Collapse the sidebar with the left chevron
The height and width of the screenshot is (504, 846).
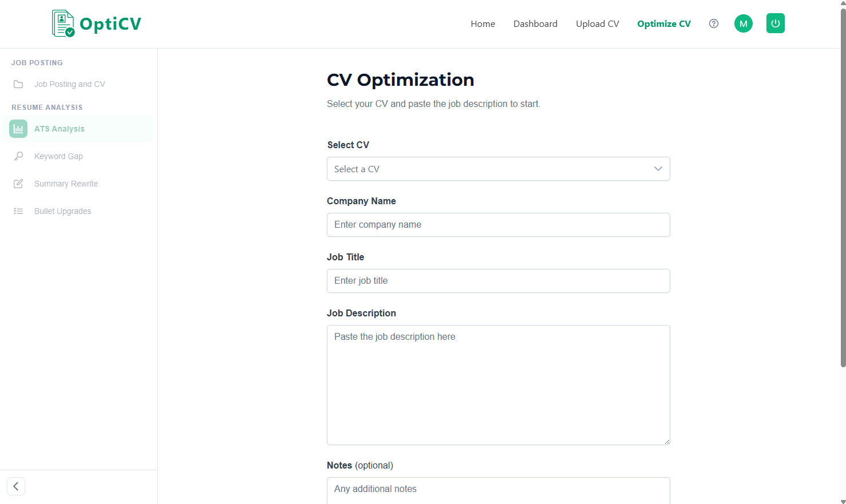pyautogui.click(x=16, y=486)
